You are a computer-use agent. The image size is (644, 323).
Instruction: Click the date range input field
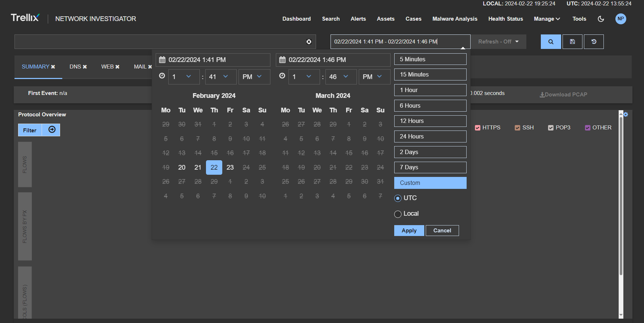point(400,42)
